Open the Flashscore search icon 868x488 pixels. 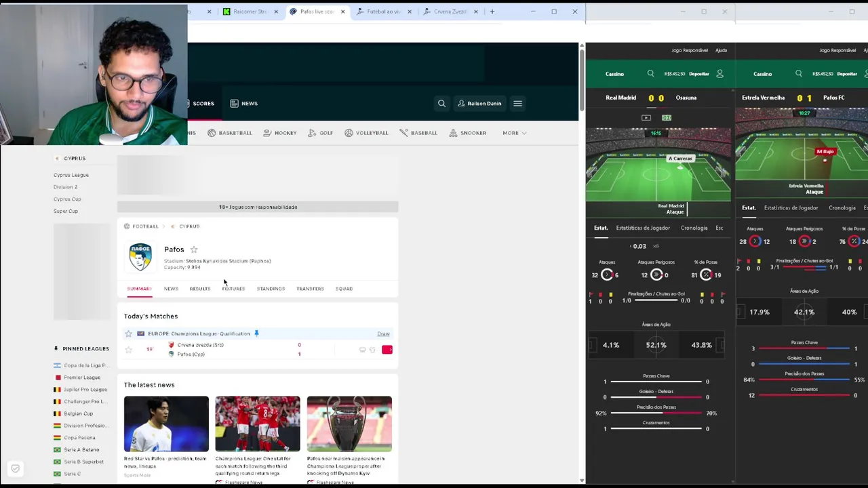tap(441, 104)
